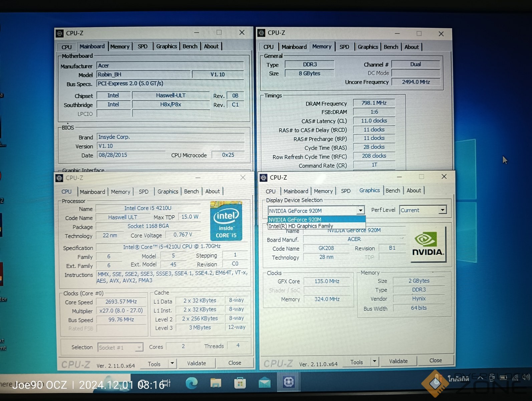Open About tab in Mainboard window
The height and width of the screenshot is (401, 532).
point(211,46)
